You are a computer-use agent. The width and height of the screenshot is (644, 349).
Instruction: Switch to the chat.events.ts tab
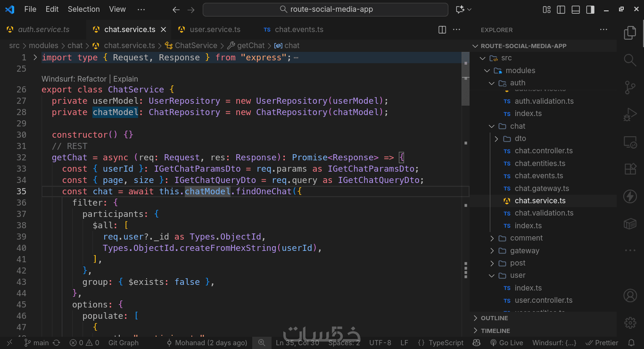(x=299, y=30)
